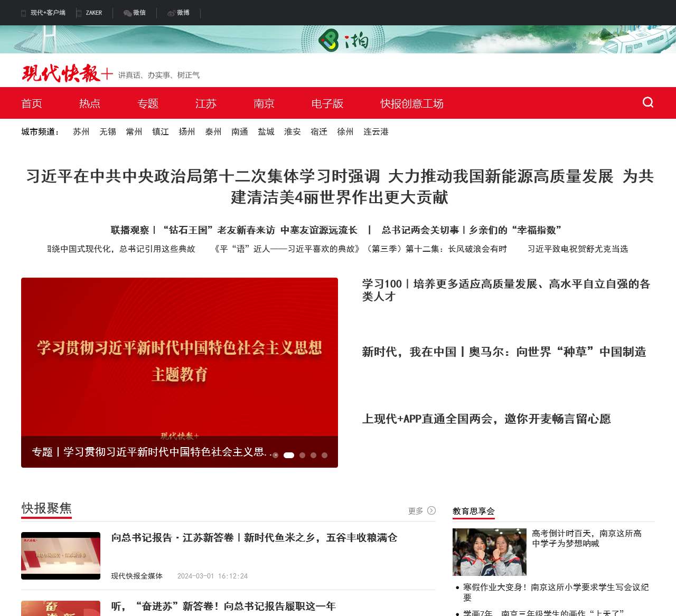Click 更多 in the 快报聚焦 section

(416, 511)
